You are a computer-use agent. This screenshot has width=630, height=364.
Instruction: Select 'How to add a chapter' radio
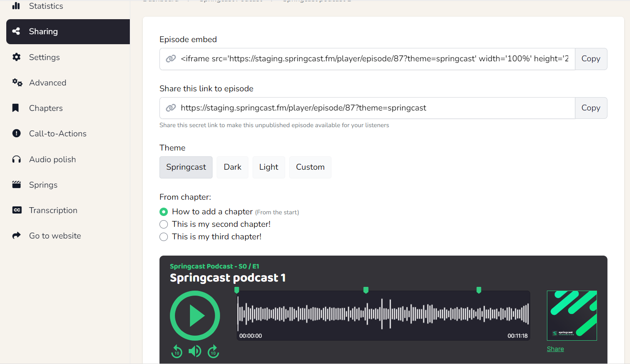164,212
